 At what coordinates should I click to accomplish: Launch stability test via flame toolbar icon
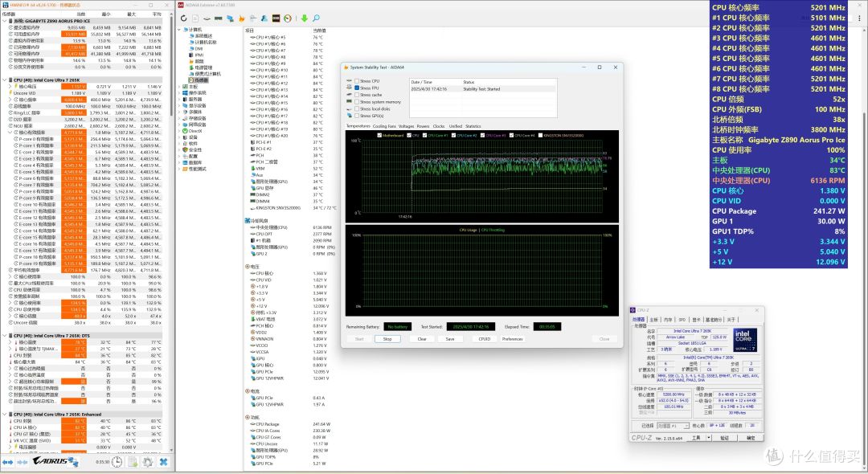point(241,18)
